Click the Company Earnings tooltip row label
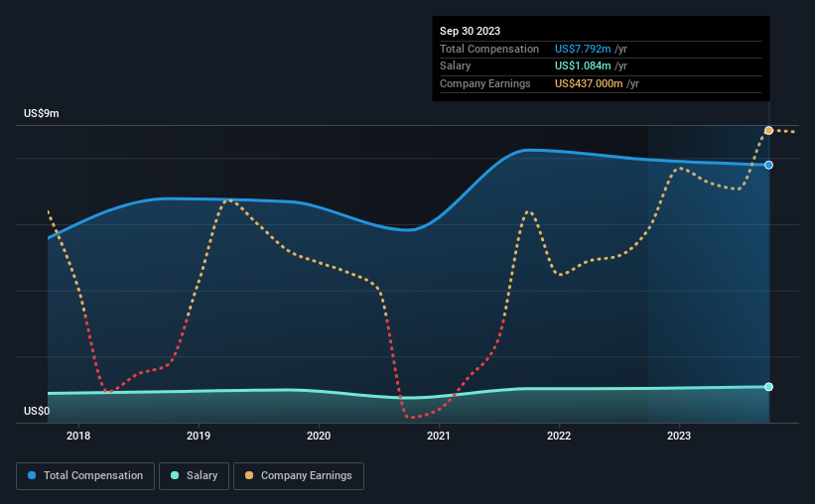 click(485, 83)
